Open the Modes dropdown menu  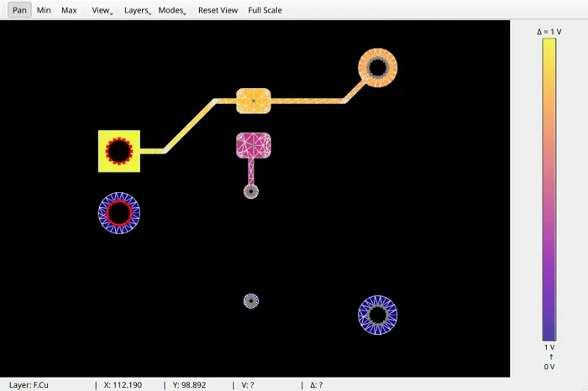pyautogui.click(x=171, y=10)
